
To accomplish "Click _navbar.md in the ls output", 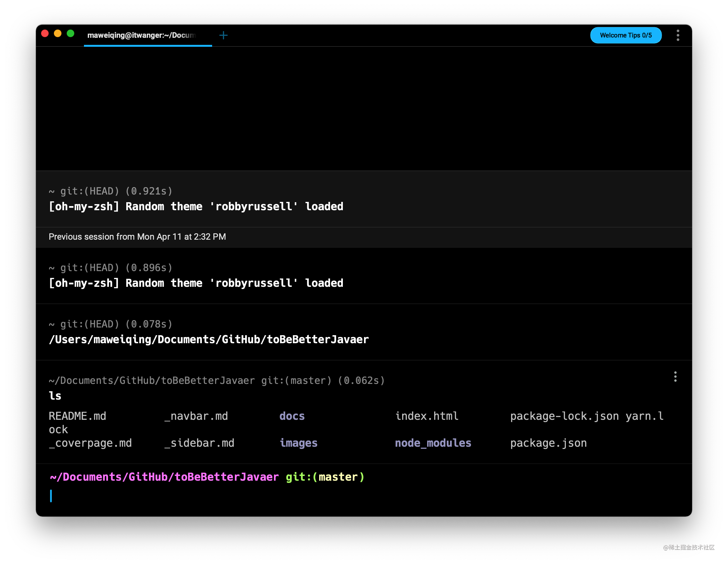I will point(196,416).
